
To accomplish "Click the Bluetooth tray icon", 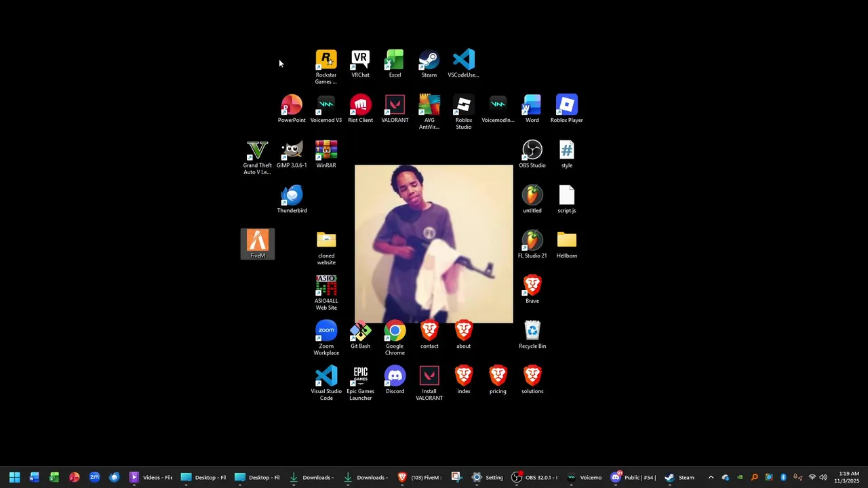I will coord(783,477).
